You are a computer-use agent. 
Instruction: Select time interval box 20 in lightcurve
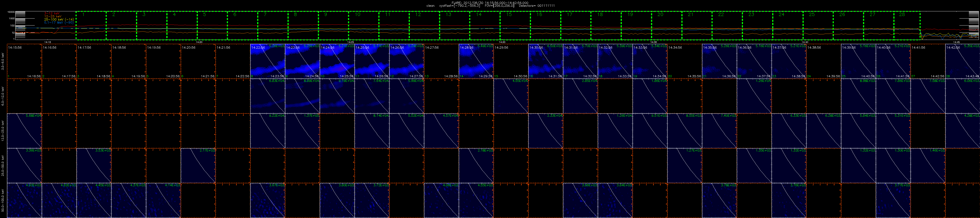point(667,26)
